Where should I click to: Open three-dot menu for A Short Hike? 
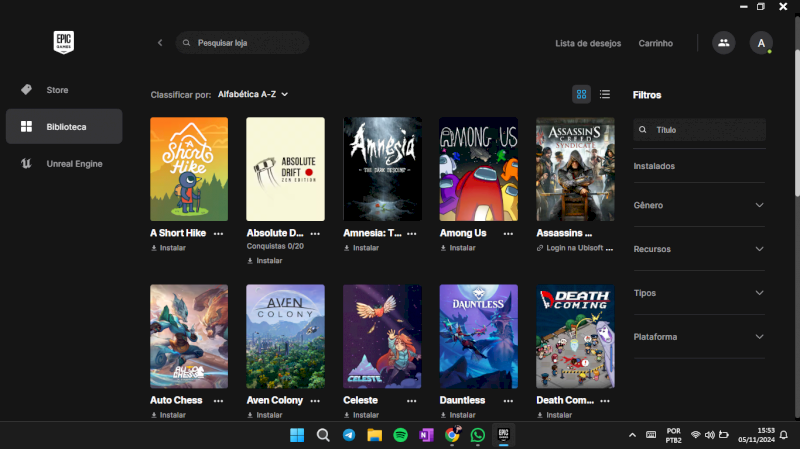pyautogui.click(x=219, y=233)
